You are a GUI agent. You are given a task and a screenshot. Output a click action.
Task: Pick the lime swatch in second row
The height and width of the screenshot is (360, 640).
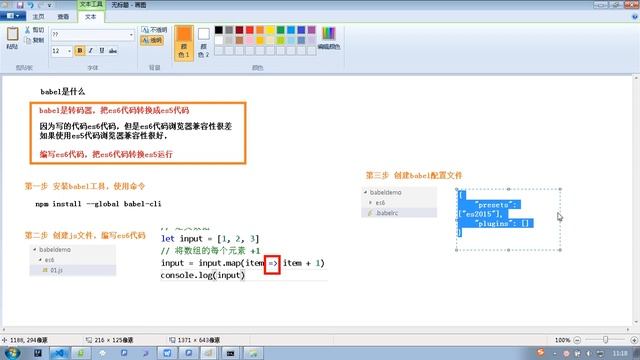(x=280, y=40)
